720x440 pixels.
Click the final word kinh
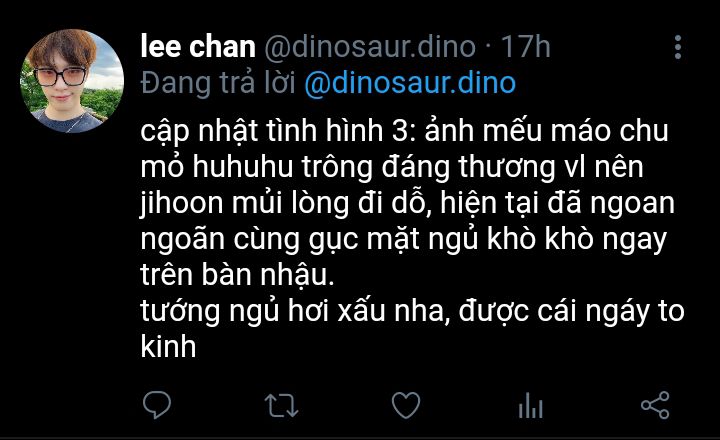tap(168, 346)
